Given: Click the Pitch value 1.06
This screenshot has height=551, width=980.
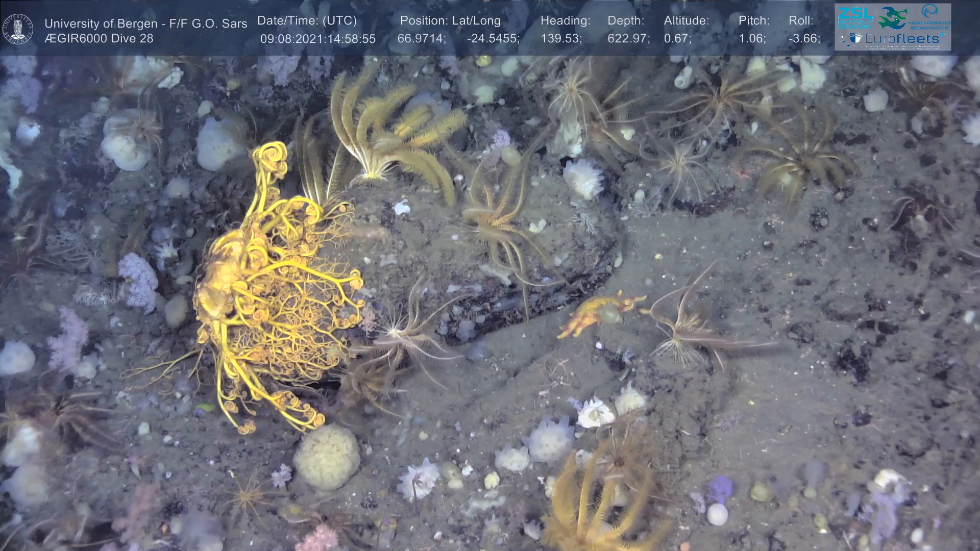Looking at the screenshot, I should point(752,39).
